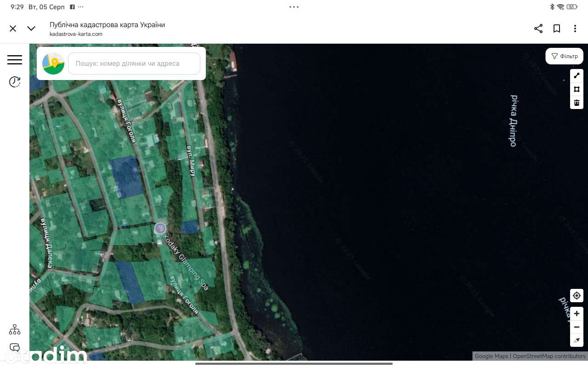This screenshot has height=368, width=588.
Task: Delete measurements with trash icon
Action: [577, 103]
